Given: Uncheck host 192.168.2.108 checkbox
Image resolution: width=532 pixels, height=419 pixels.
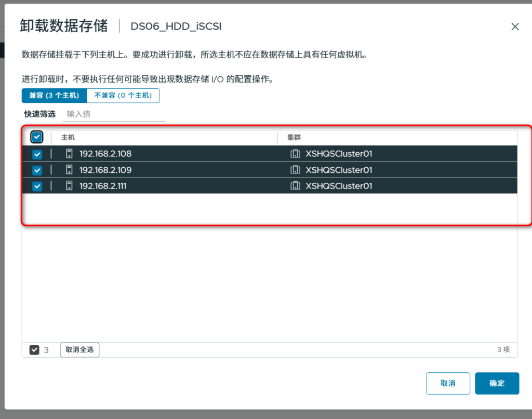Looking at the screenshot, I should [37, 154].
